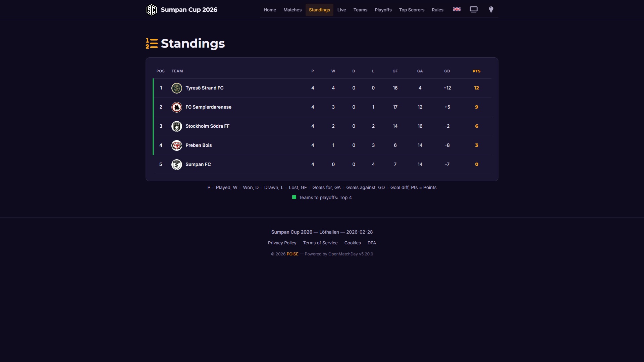Switch to the Top Scorers tab
The image size is (644, 362).
pyautogui.click(x=412, y=10)
